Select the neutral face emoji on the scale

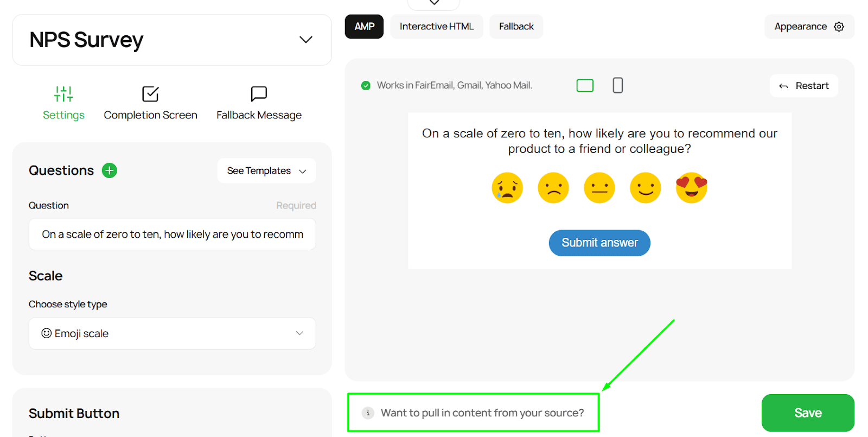(x=599, y=188)
